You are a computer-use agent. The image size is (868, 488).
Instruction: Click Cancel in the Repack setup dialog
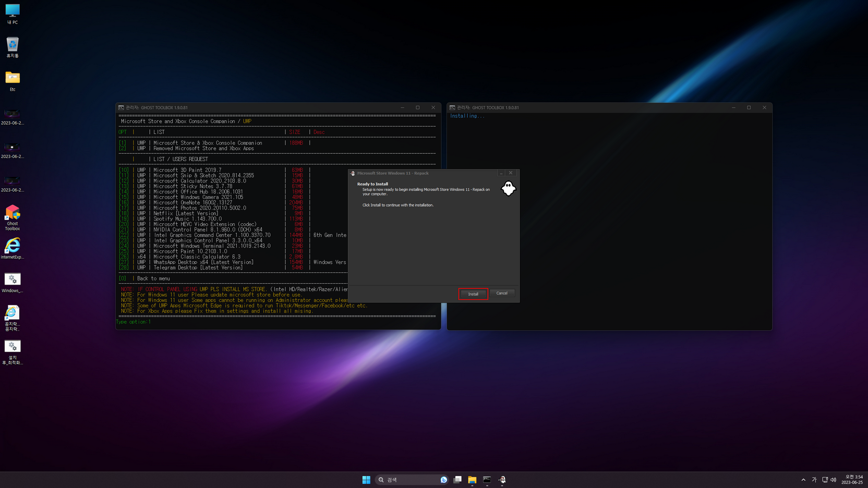(502, 294)
